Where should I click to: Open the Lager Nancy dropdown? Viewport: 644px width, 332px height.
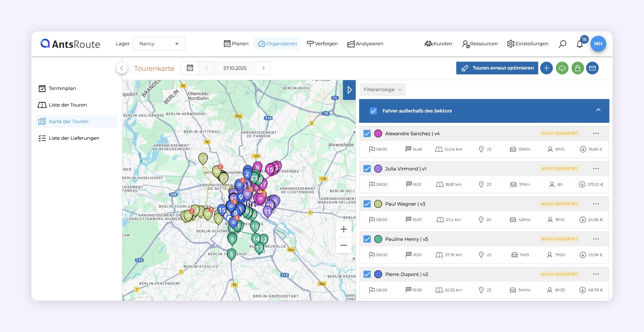click(x=159, y=44)
